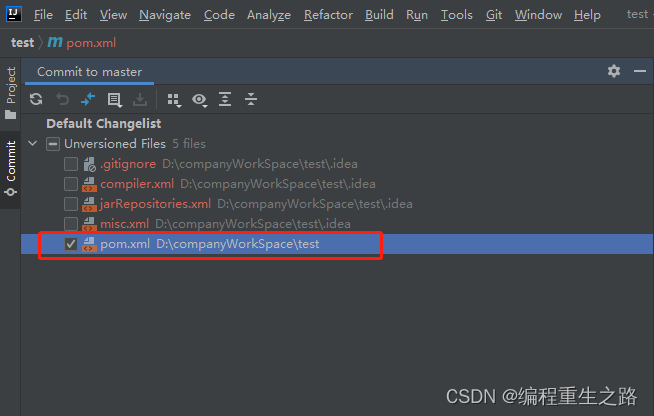Open the Navigate menu
The image size is (654, 416).
click(x=165, y=15)
